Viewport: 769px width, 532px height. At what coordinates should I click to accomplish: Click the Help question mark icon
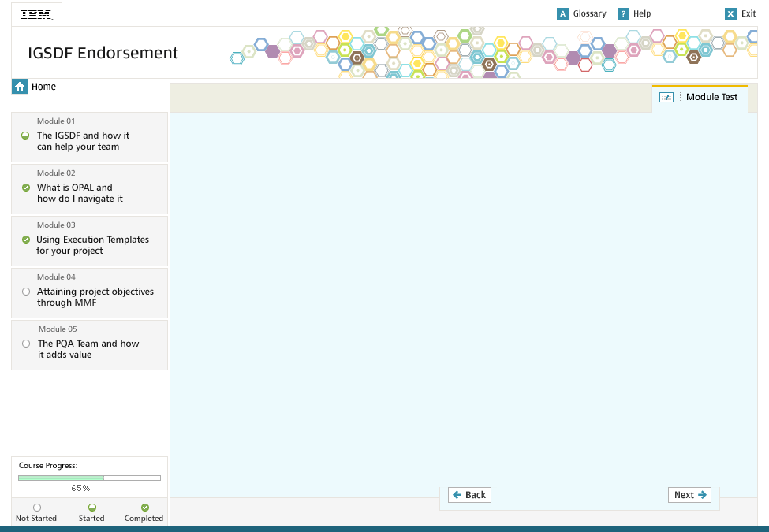click(x=623, y=13)
